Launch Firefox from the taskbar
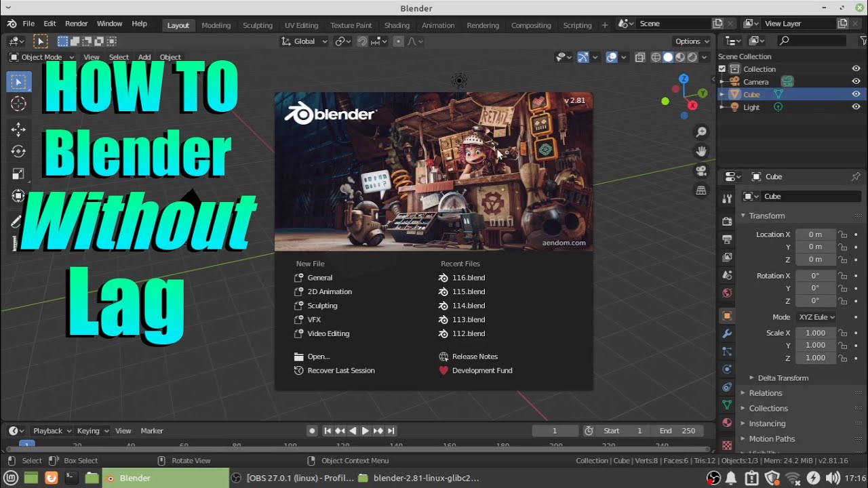Image resolution: width=868 pixels, height=488 pixels. click(51, 478)
